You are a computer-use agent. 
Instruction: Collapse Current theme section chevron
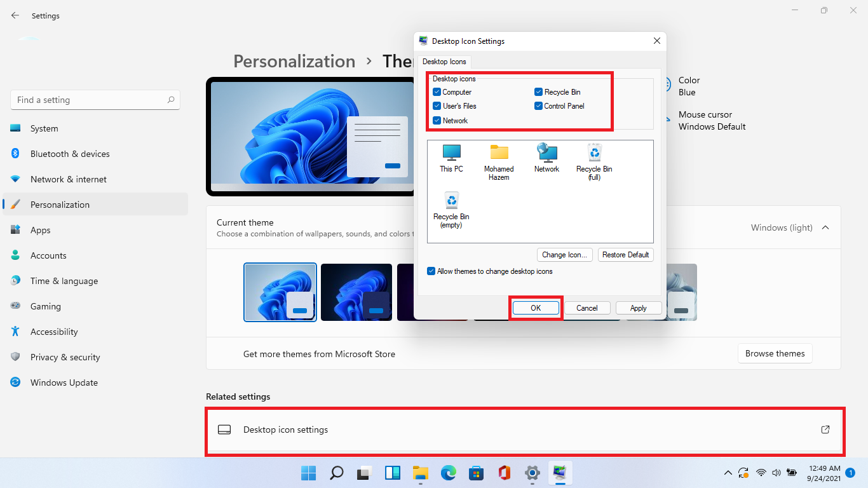point(825,227)
